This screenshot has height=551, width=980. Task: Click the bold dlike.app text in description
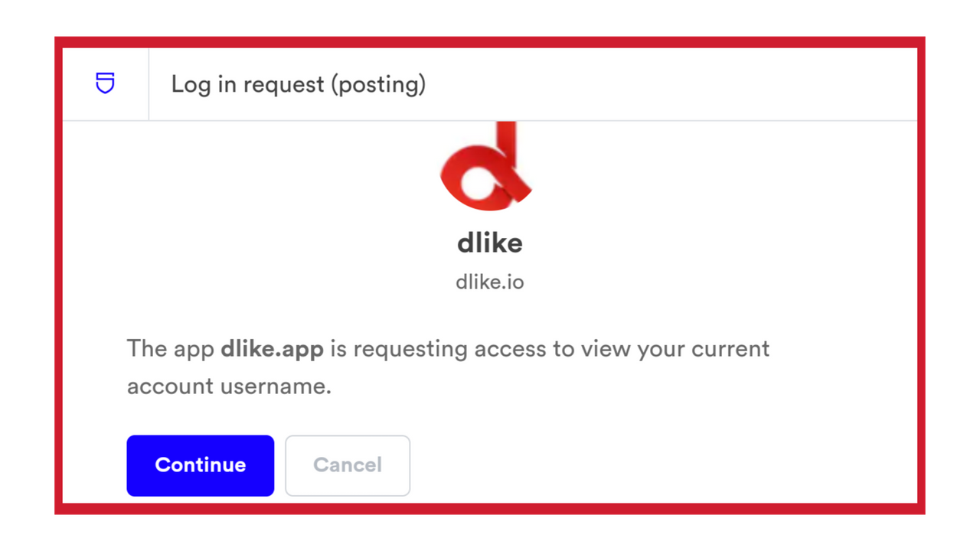click(272, 349)
